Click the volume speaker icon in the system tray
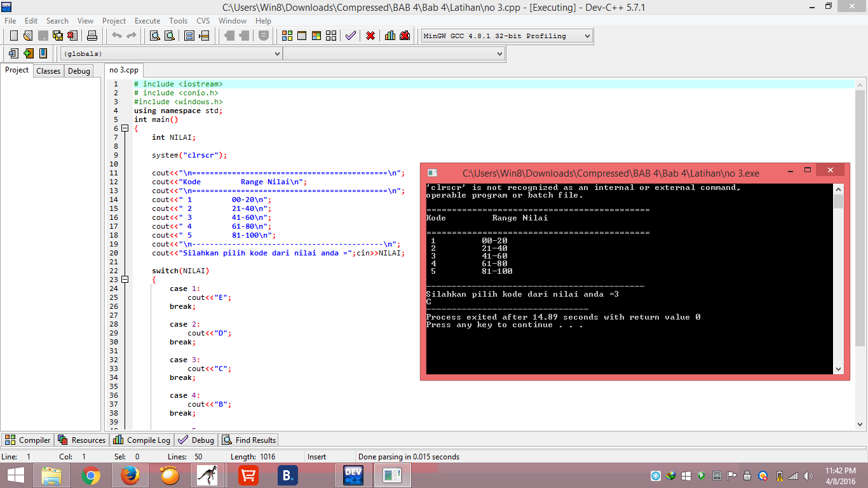This screenshot has width=868, height=488. 808,476
